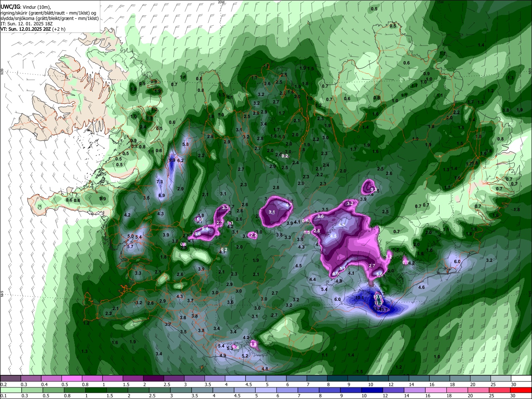The width and height of the screenshot is (532, 399).
Task: Click the 6.2 value near 9.9
Action: coord(180,160)
